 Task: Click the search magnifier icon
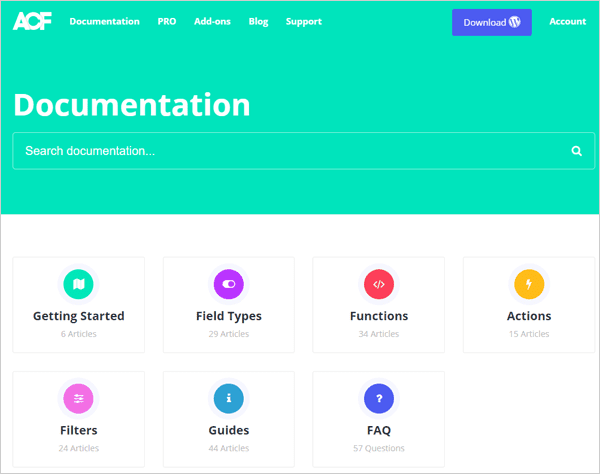point(577,151)
